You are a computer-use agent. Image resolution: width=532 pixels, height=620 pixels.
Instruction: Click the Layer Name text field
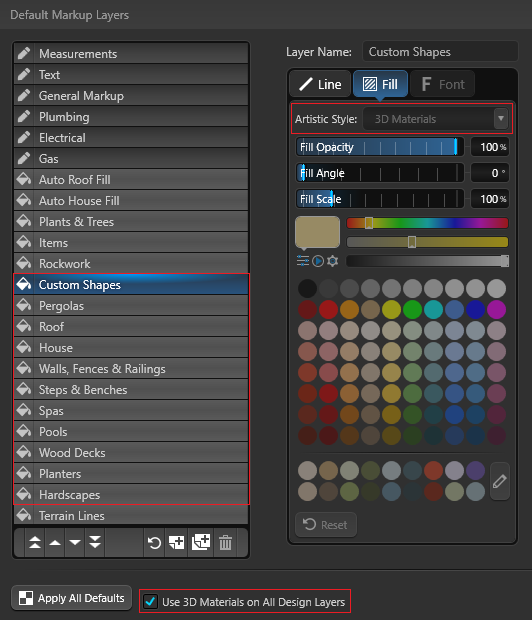pyautogui.click(x=440, y=52)
